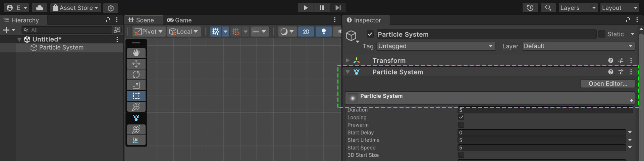Open the increment snapping ruler dropdown

coord(260,32)
